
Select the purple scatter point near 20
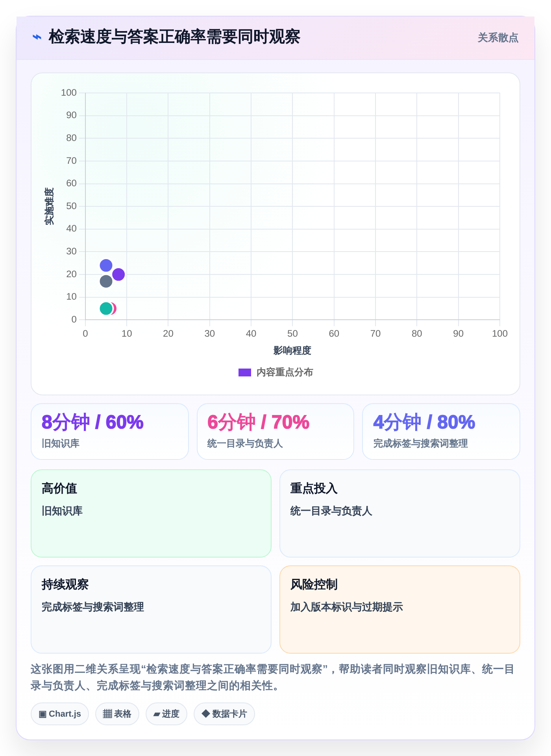[x=118, y=274]
